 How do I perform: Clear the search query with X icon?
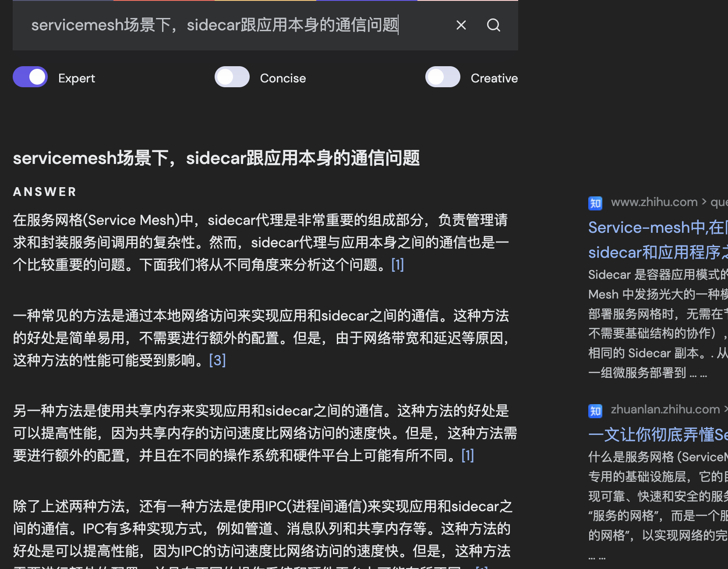point(461,25)
